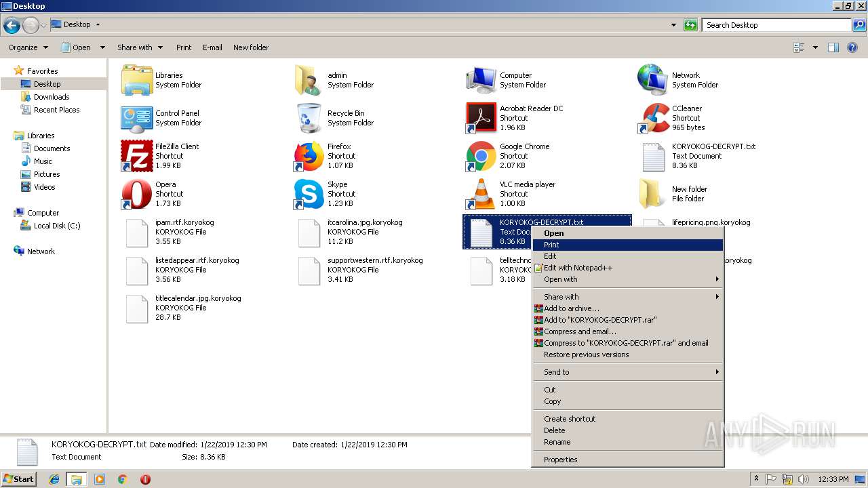Select the itcarolina.jpg.koryokog file icon
The image size is (868, 488).
tap(309, 232)
